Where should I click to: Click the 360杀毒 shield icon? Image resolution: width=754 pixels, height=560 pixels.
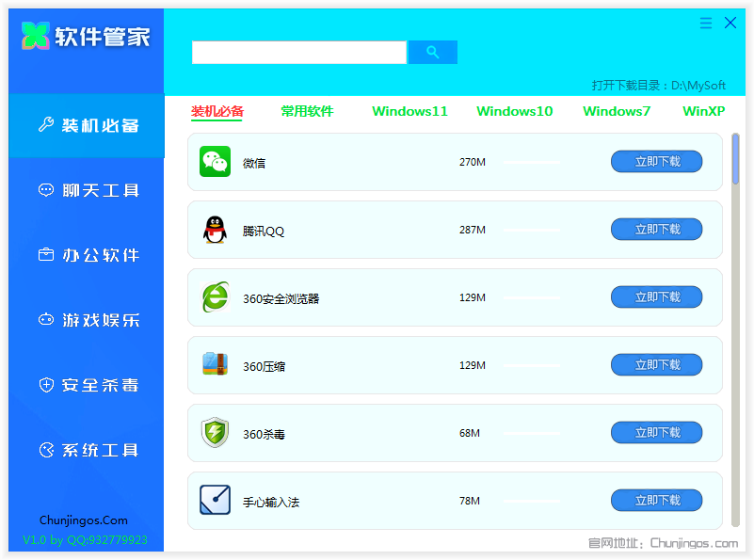click(x=215, y=432)
